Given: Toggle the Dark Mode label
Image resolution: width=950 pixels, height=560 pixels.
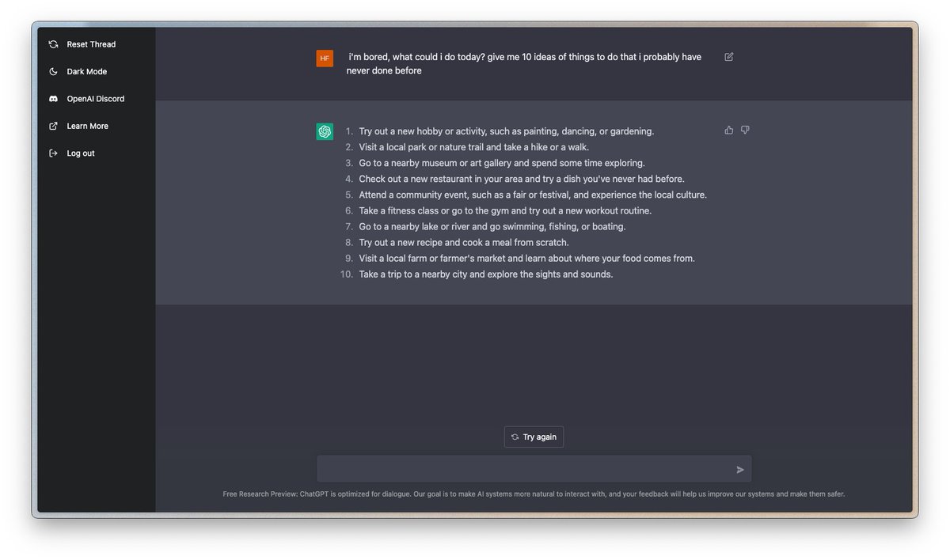Looking at the screenshot, I should [86, 72].
